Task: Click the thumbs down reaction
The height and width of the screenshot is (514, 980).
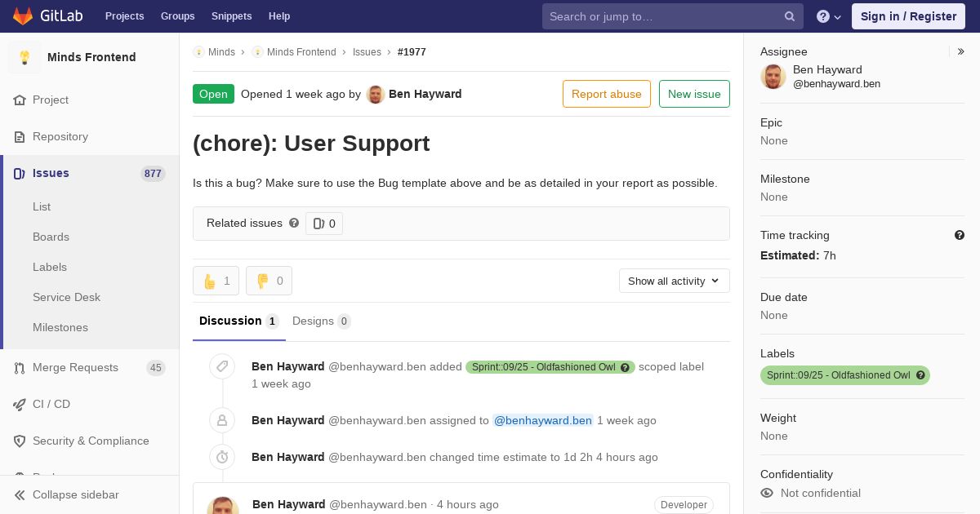Action: point(269,281)
